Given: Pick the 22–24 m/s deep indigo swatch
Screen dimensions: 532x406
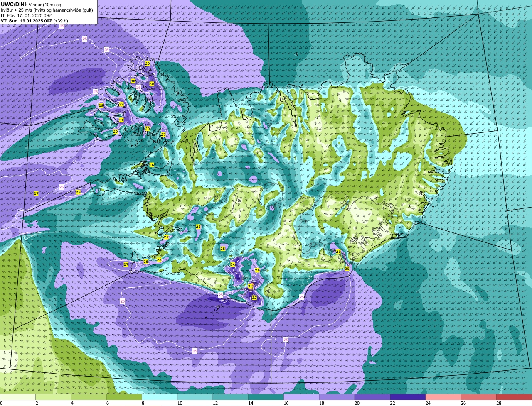Looking at the screenshot, I should [408, 397].
